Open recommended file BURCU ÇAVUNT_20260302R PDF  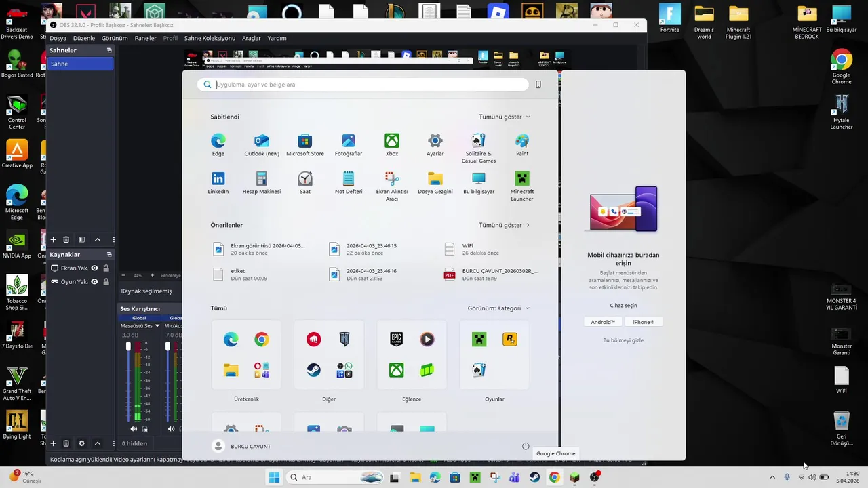coord(492,274)
